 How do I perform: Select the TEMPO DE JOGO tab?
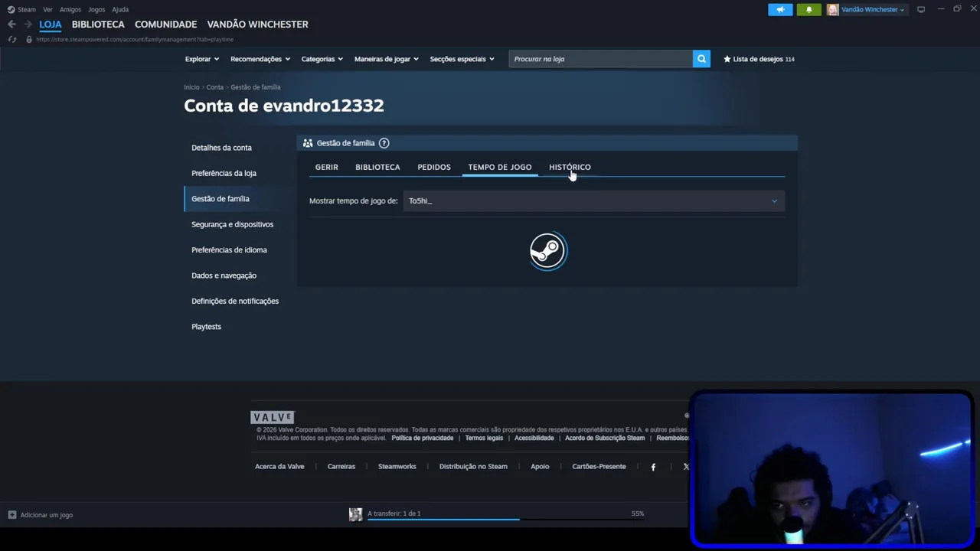(500, 167)
